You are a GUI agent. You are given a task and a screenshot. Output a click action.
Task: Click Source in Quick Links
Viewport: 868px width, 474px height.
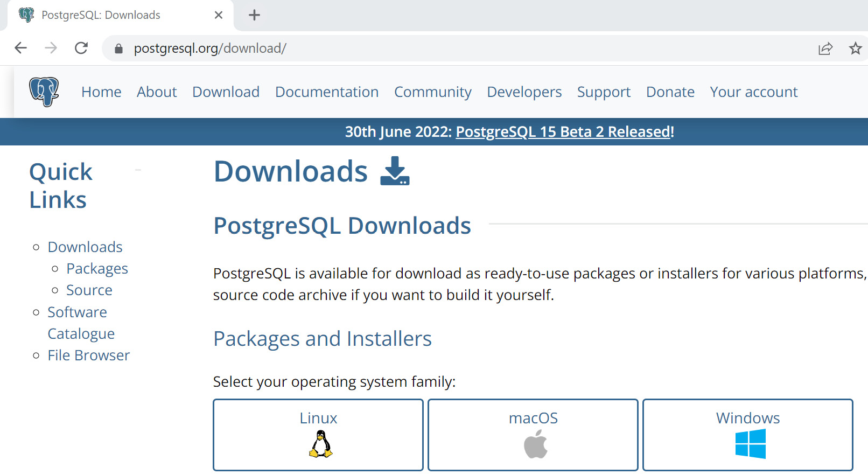[x=89, y=290]
